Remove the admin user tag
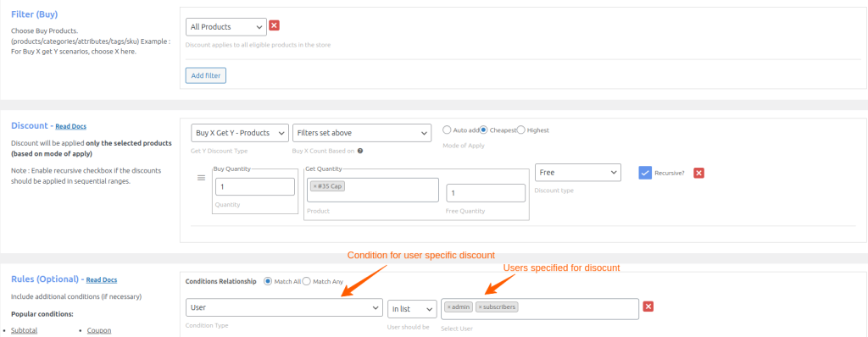 click(449, 307)
